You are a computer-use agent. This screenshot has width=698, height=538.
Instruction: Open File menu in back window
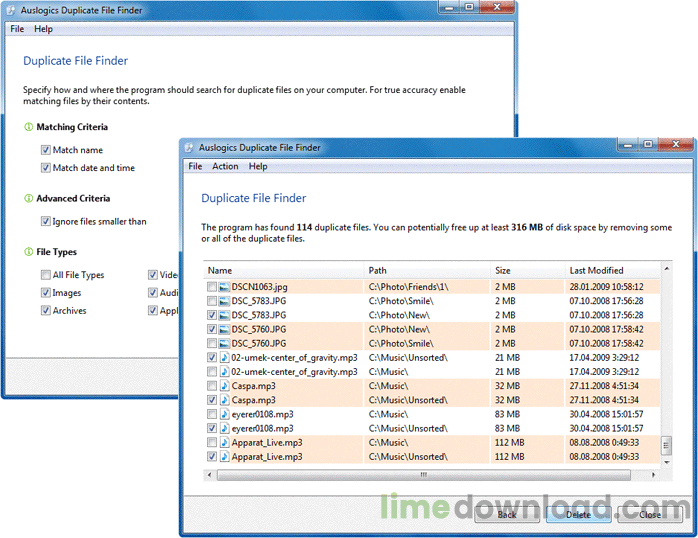click(17, 29)
